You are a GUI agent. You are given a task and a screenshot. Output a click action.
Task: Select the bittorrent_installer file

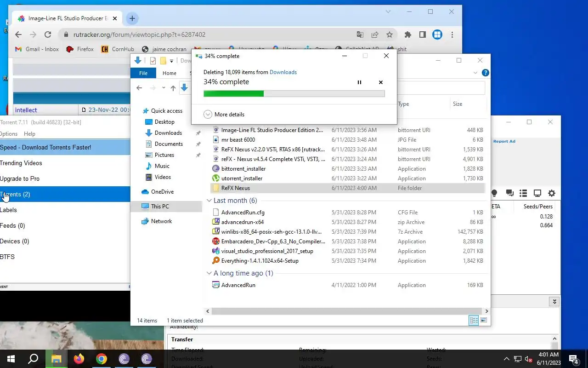coord(348,169)
